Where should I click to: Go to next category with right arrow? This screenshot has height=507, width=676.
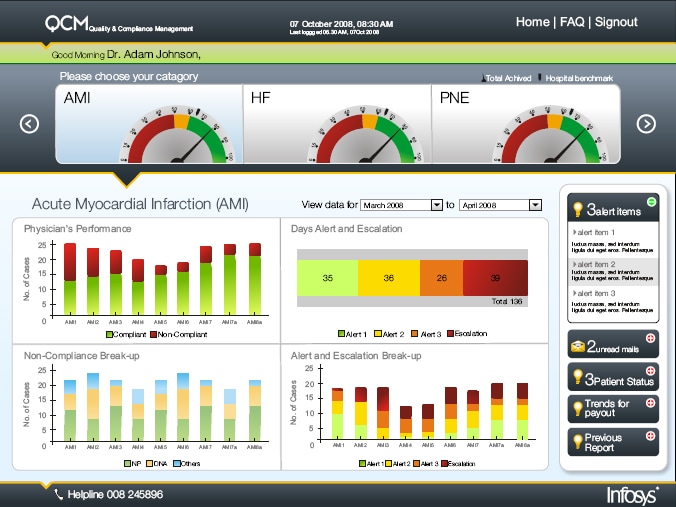point(646,124)
